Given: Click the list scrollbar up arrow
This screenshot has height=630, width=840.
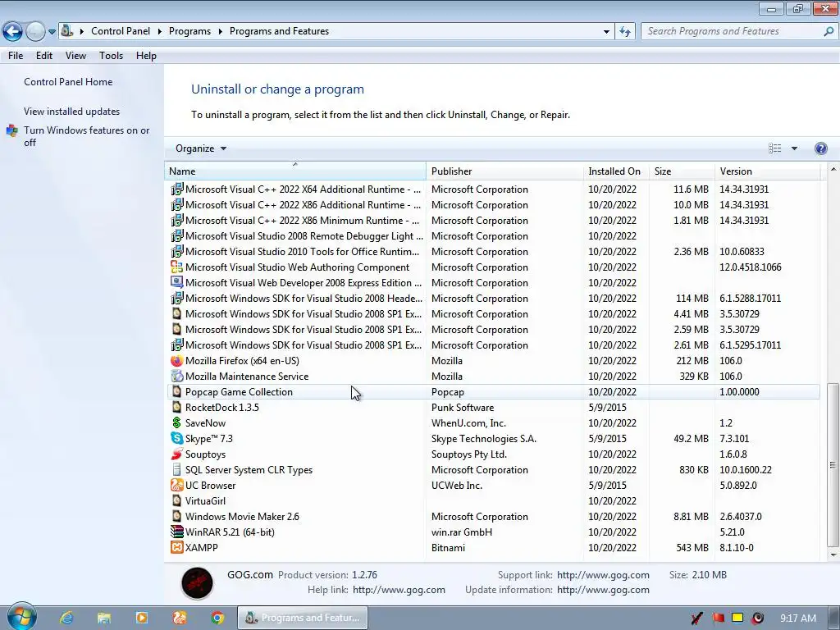Looking at the screenshot, I should (833, 169).
